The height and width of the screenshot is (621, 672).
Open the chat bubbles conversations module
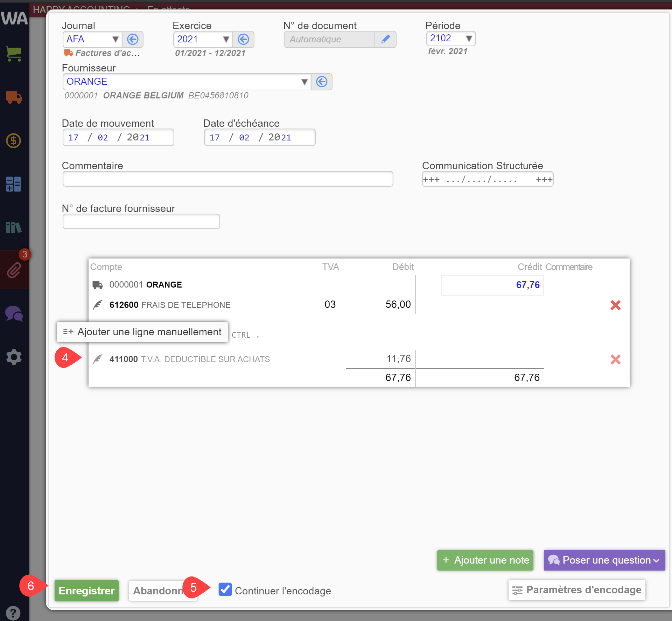click(x=14, y=313)
